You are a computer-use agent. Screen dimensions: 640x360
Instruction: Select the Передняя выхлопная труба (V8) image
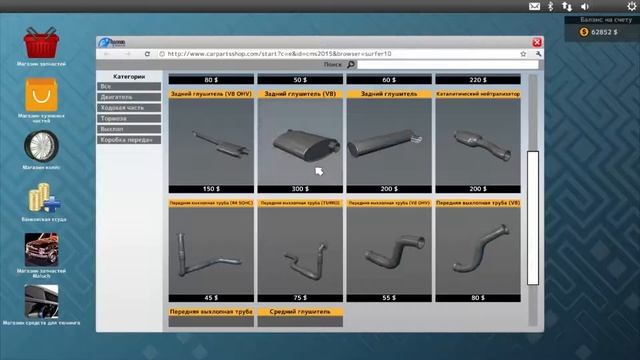pos(478,250)
